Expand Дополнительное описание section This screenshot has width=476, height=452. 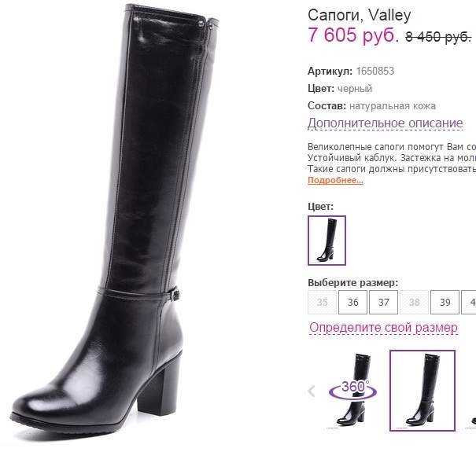pyautogui.click(x=385, y=123)
